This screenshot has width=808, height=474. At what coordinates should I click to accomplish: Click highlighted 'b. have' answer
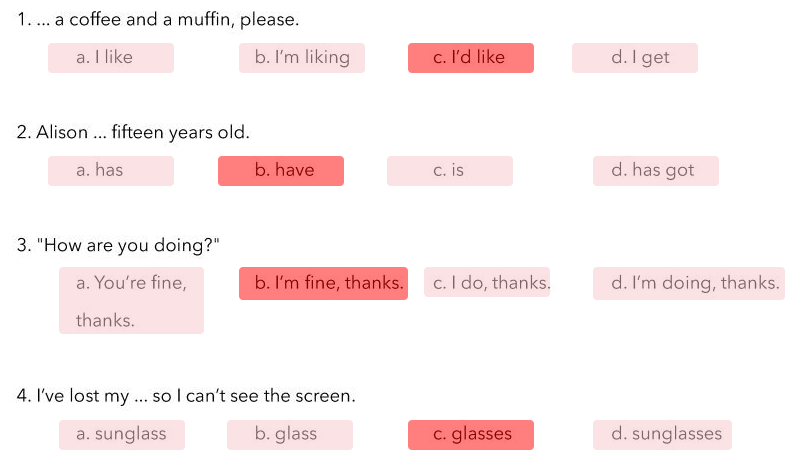(281, 171)
